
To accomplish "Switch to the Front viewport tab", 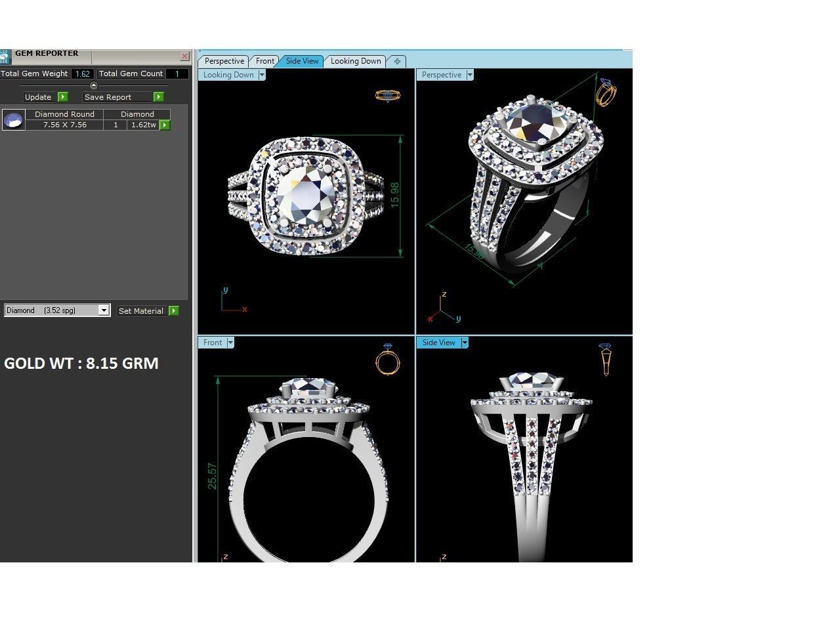I will 265,61.
